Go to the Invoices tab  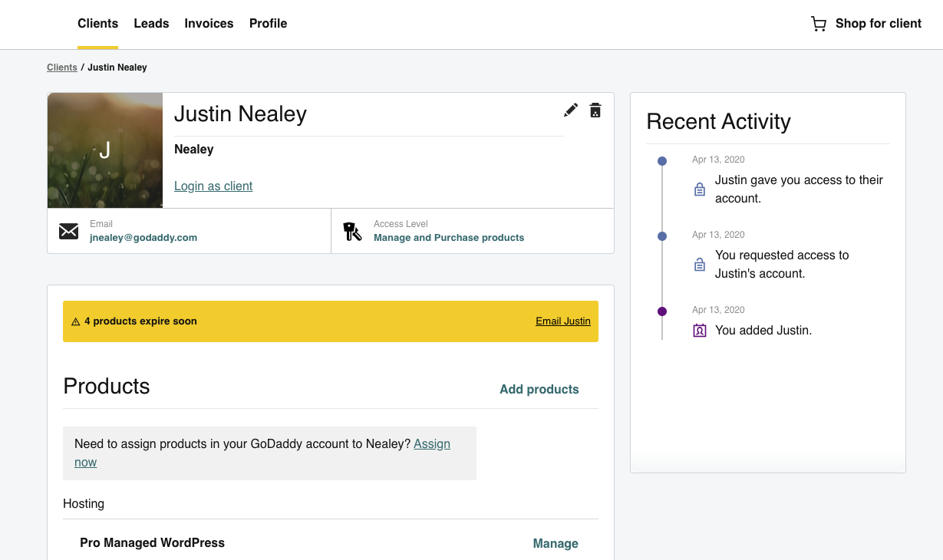[x=209, y=24]
